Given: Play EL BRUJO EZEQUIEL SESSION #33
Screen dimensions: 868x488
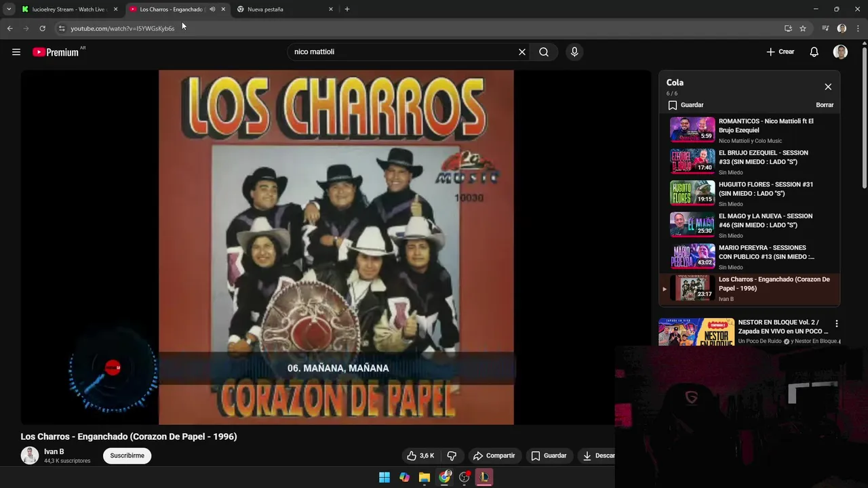Looking at the screenshot, I should pos(749,162).
